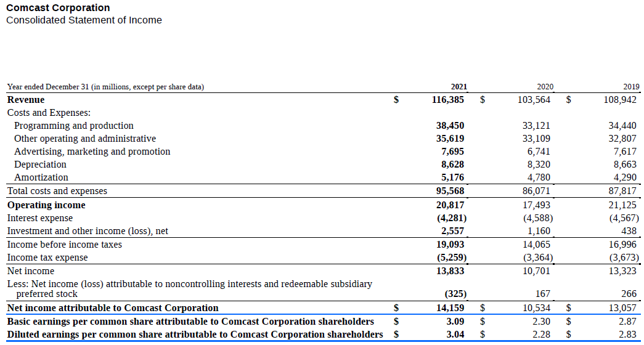This screenshot has height=345, width=644.
Task: Select the Revenue row label
Action: click(x=26, y=100)
